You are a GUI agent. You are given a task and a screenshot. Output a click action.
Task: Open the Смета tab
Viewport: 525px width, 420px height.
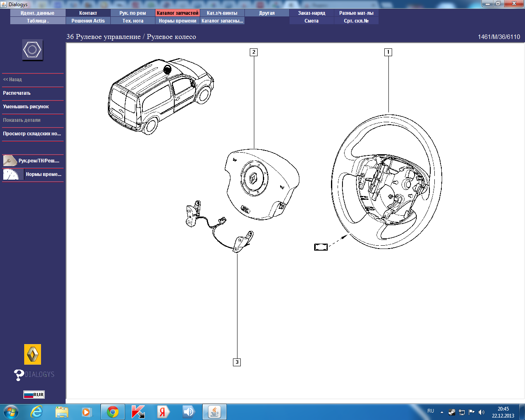(312, 21)
